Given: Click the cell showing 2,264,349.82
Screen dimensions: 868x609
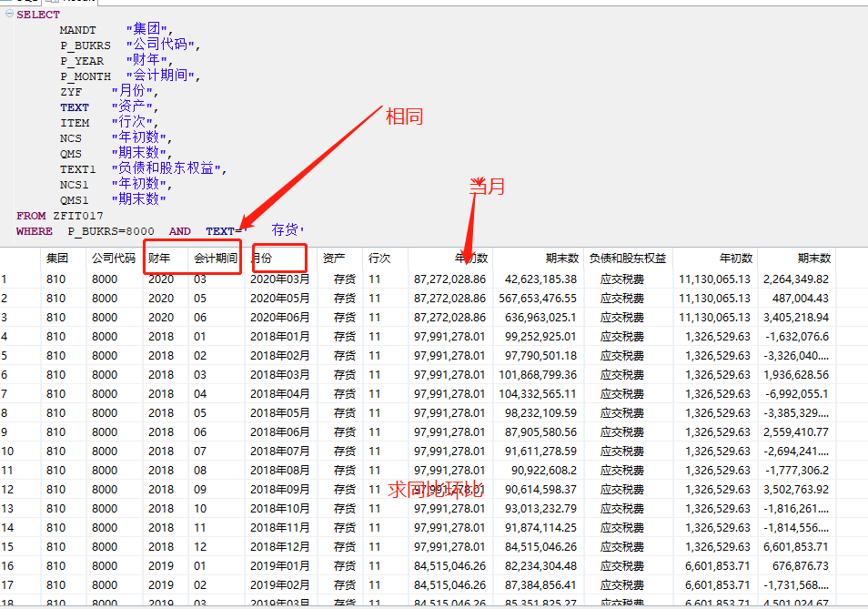Looking at the screenshot, I should (x=796, y=279).
